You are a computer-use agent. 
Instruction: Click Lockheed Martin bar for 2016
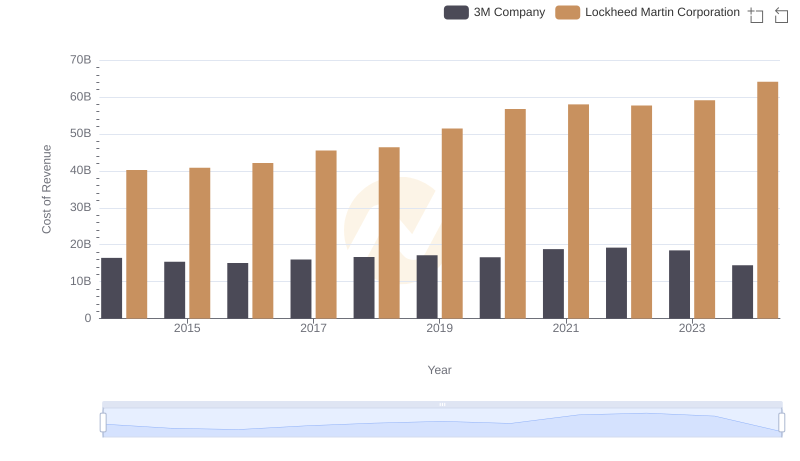coord(263,241)
